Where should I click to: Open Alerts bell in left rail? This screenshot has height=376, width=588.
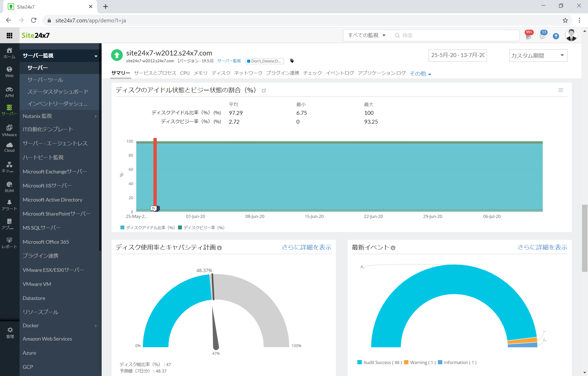9,205
